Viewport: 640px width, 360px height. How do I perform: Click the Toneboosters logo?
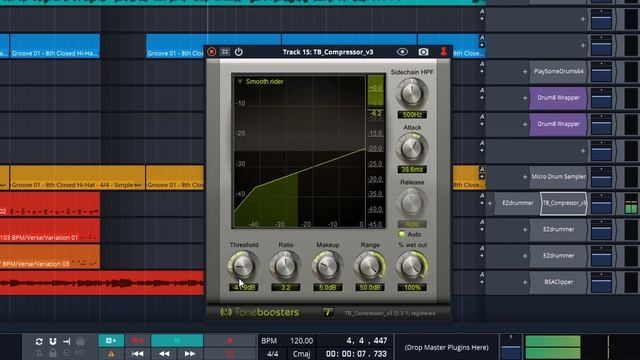(260, 312)
